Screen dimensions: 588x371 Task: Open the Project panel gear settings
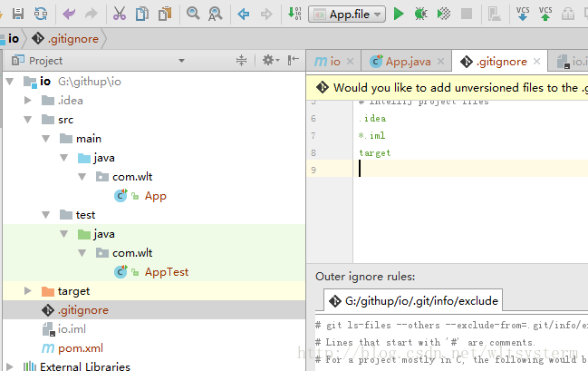point(271,61)
